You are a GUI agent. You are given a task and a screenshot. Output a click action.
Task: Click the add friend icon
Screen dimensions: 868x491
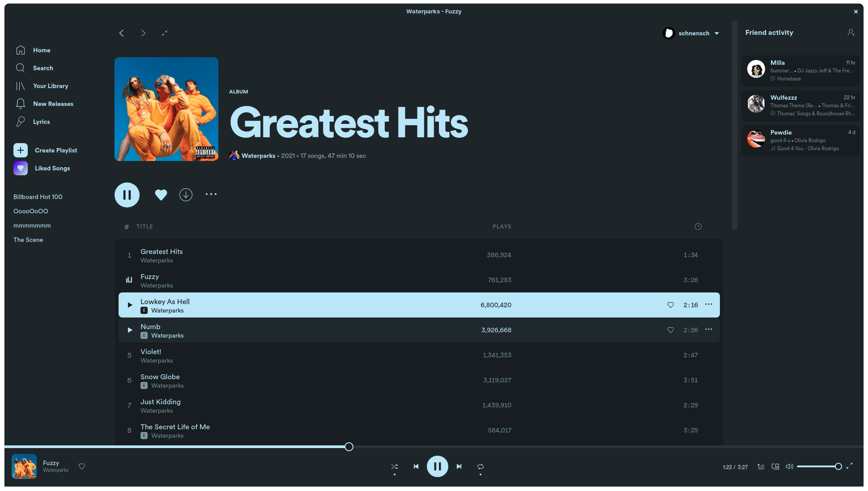851,33
